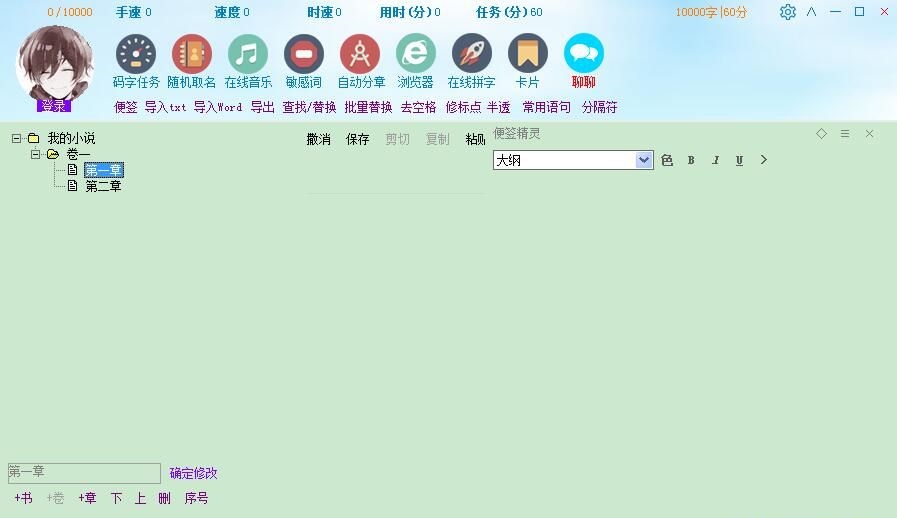This screenshot has width=897, height=518.
Task: Click the 任务(分) 60 label
Action: point(509,12)
